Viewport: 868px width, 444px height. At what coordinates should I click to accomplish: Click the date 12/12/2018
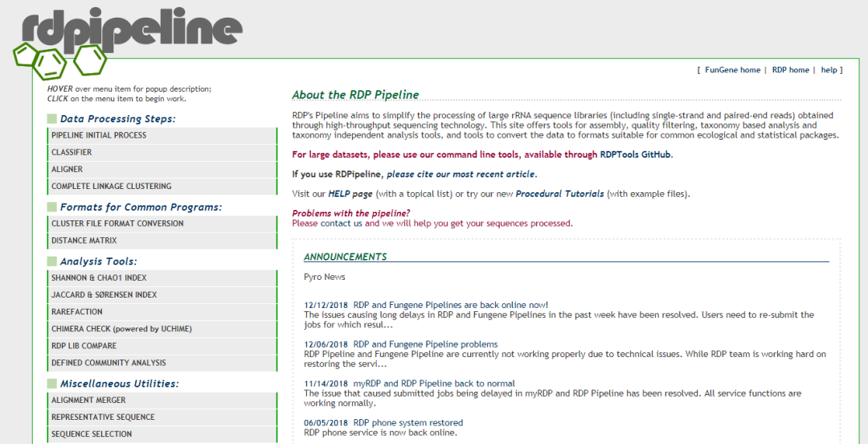tap(326, 306)
